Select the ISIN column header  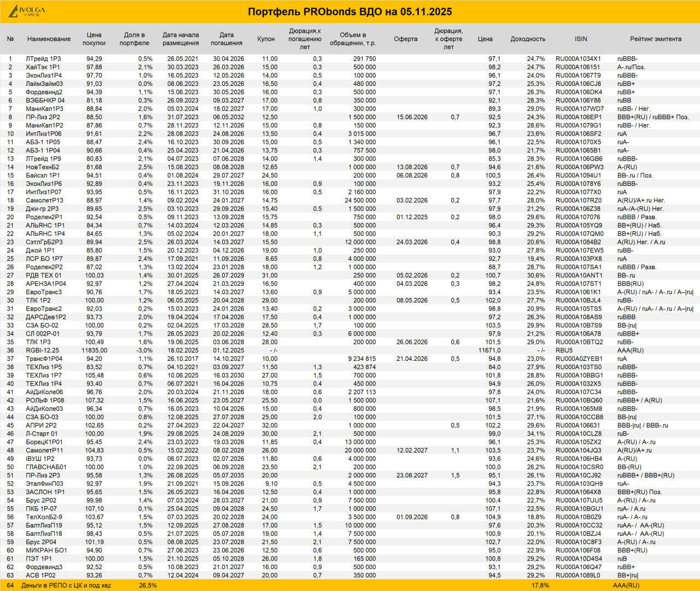(x=581, y=39)
